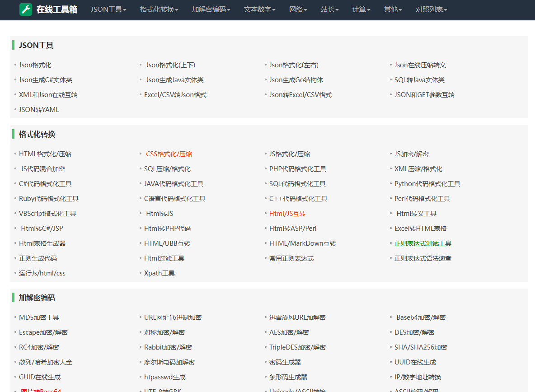Open the 对照列表 navigation menu
The image size is (535, 392).
click(432, 9)
